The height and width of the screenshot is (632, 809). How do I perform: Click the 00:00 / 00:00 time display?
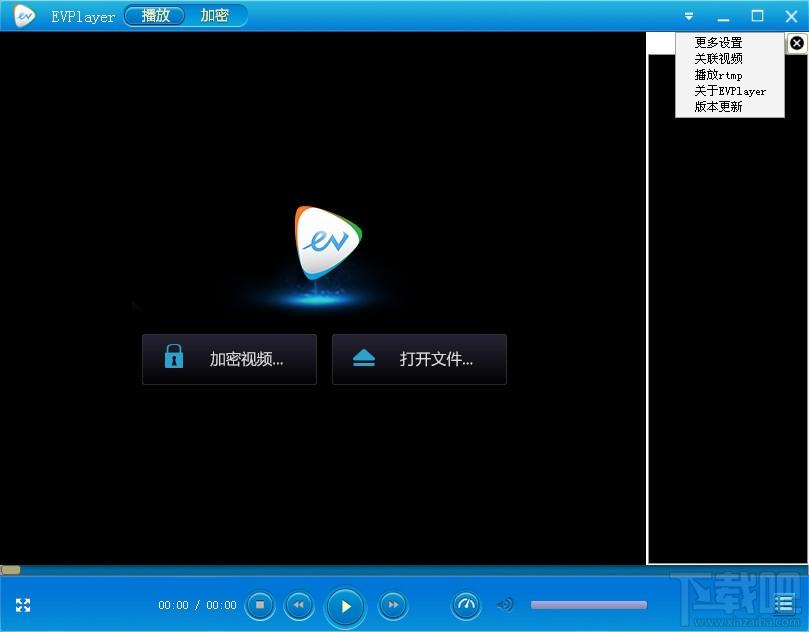tap(197, 605)
